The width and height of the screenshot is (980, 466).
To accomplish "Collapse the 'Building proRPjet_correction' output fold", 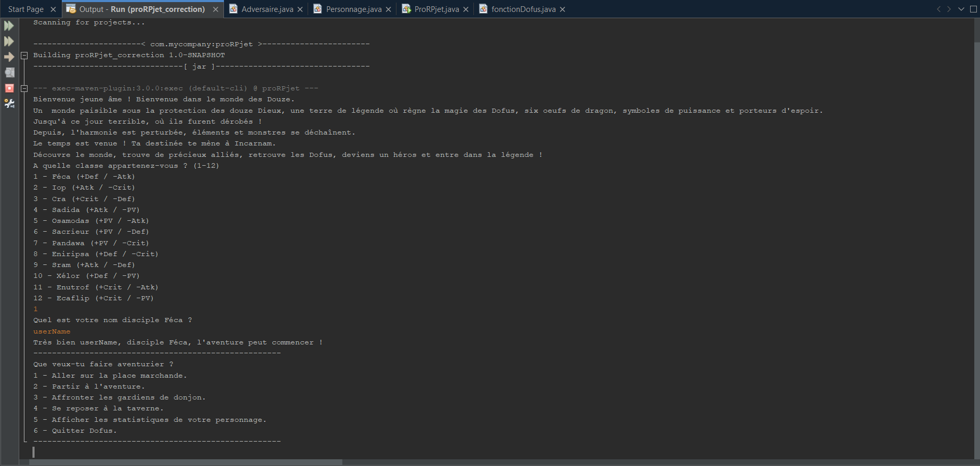I will click(x=24, y=55).
